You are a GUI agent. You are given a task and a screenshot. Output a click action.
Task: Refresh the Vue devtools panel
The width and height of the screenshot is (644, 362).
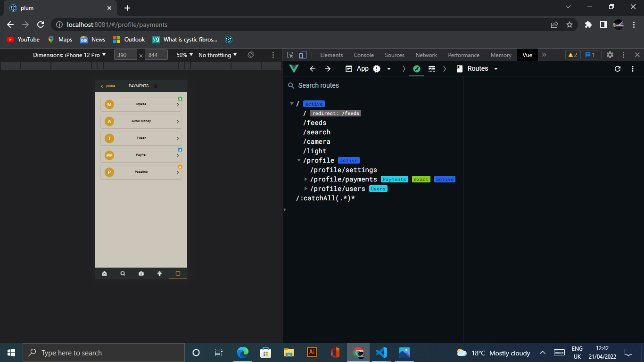coord(618,69)
